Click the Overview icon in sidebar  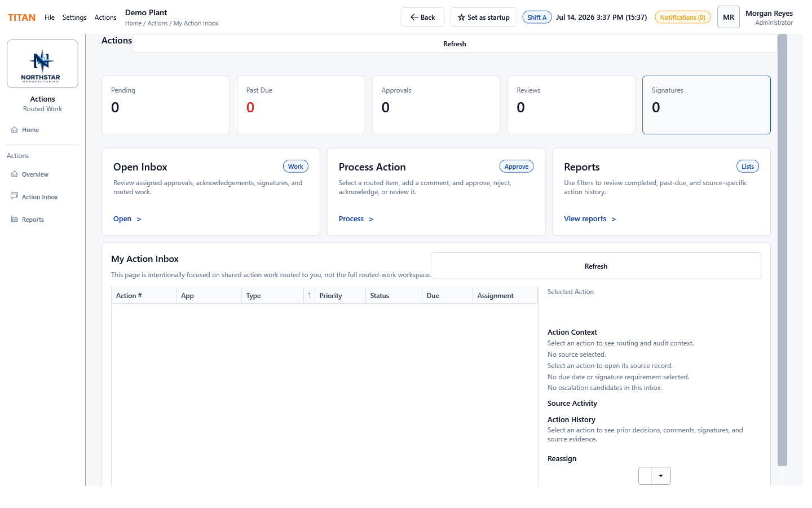tap(15, 174)
